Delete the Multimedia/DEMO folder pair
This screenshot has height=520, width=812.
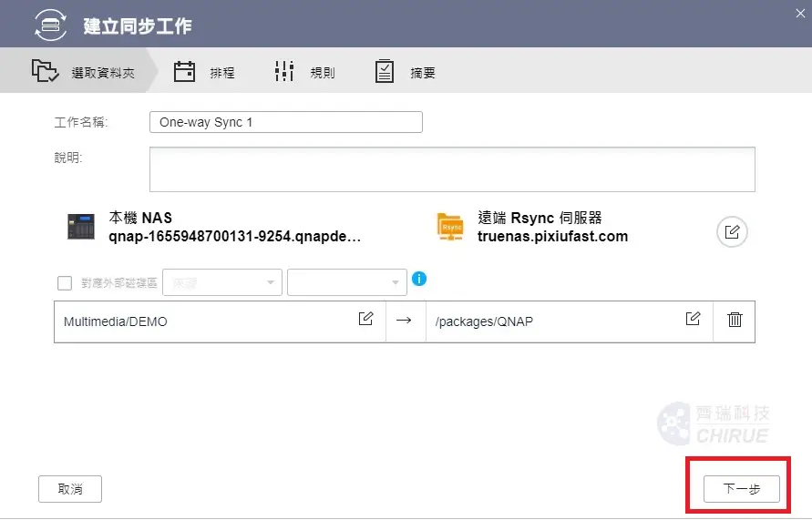pos(735,320)
